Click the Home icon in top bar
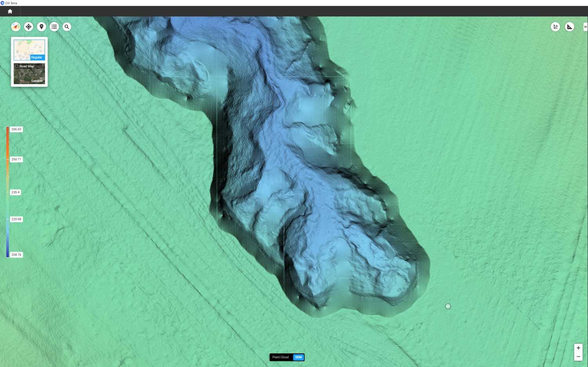 10,11
